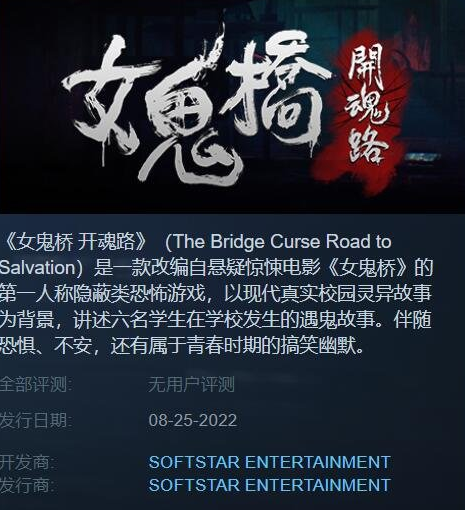The height and width of the screenshot is (510, 465).
Task: Open the developer SOFTSTAR ENTERTAINMENT link
Action: [x=269, y=462]
